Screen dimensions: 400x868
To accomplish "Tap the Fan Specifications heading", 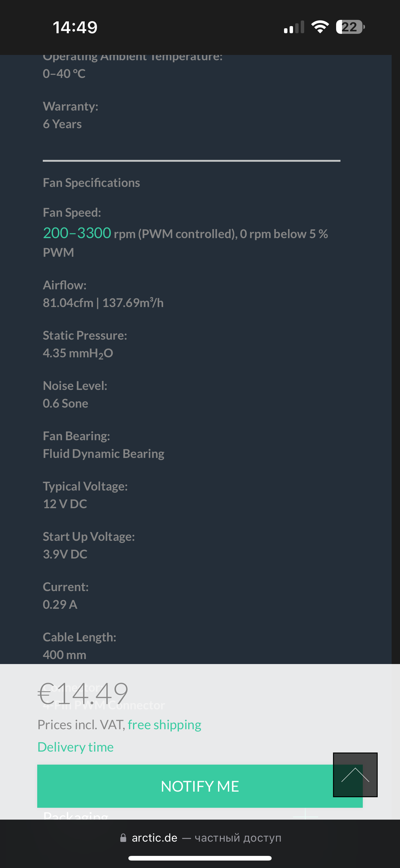I will (x=91, y=183).
